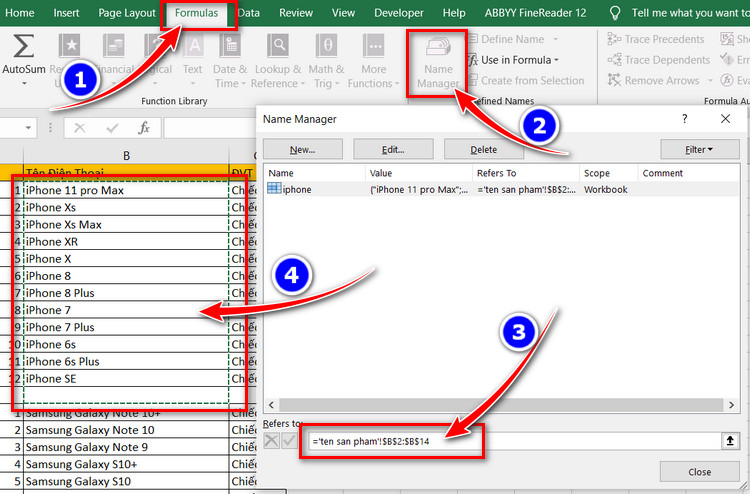Click Trace Precedents
750x494 pixels.
(x=655, y=39)
